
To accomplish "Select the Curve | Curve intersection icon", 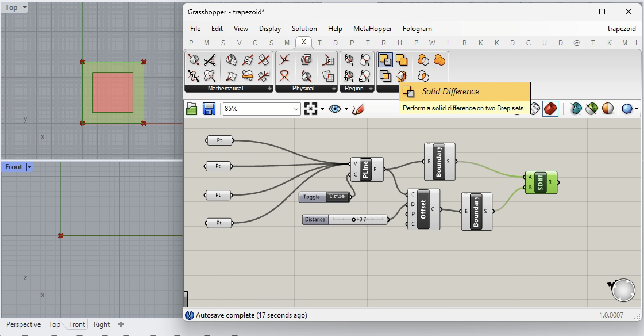I will pyautogui.click(x=284, y=60).
